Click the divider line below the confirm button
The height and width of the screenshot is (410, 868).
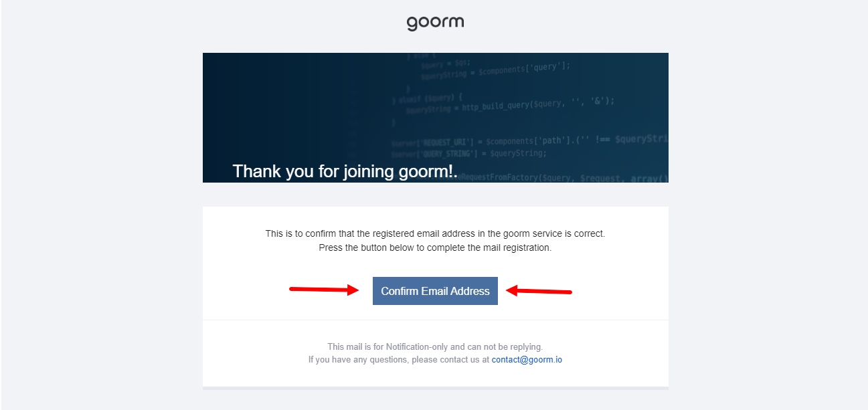tap(436, 320)
